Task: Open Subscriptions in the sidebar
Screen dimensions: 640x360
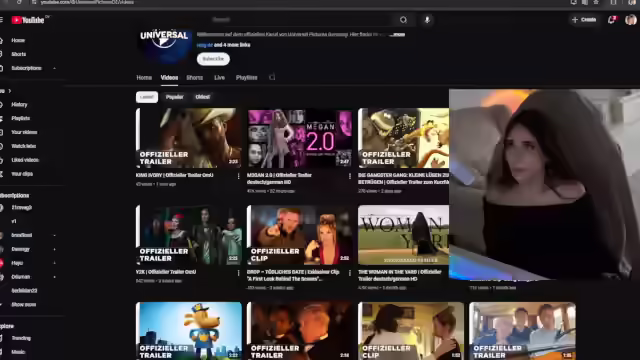Action: (x=26, y=68)
